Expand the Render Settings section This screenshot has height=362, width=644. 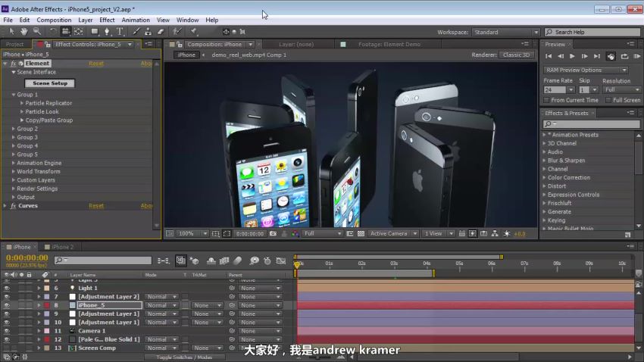pos(14,189)
